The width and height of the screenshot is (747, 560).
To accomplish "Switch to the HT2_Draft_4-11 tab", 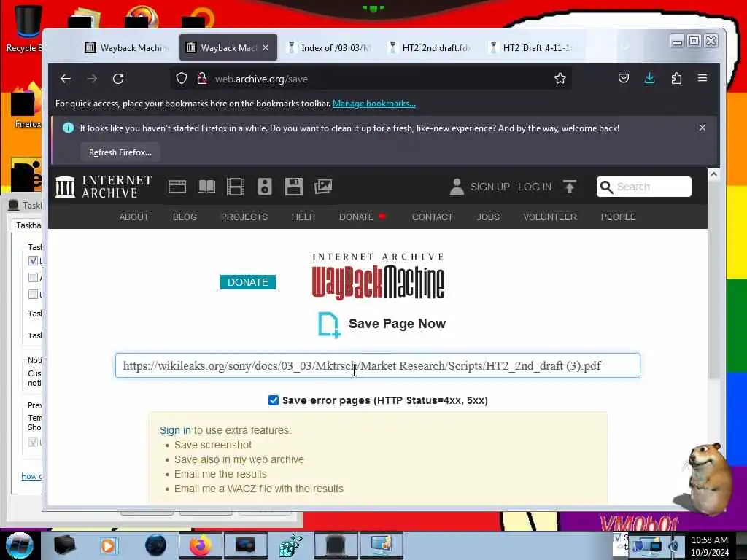I will point(531,47).
